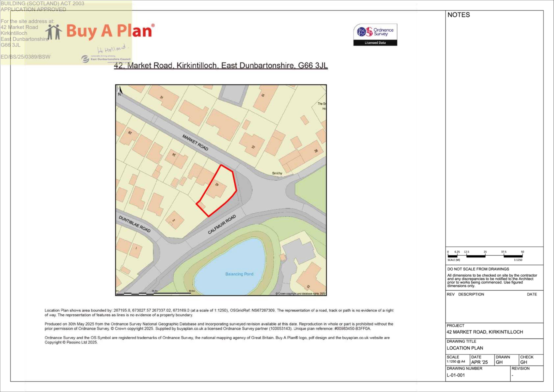
Task: Click the scale value '1:1250 @ A4'
Action: (x=456, y=362)
